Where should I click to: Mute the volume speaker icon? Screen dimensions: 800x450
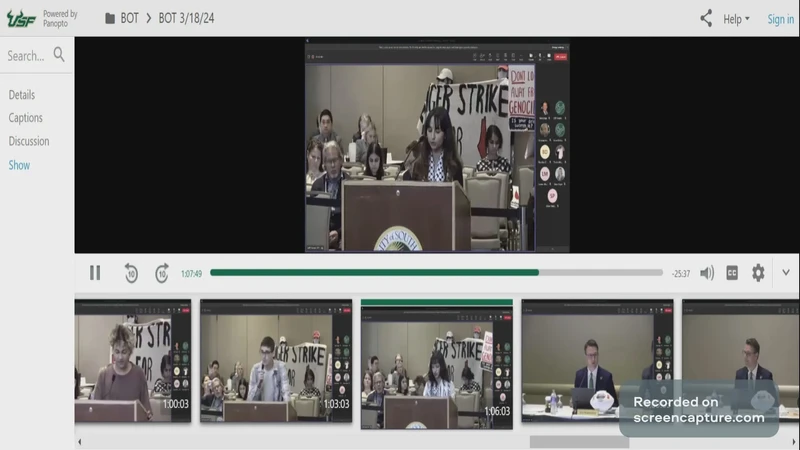coord(707,273)
